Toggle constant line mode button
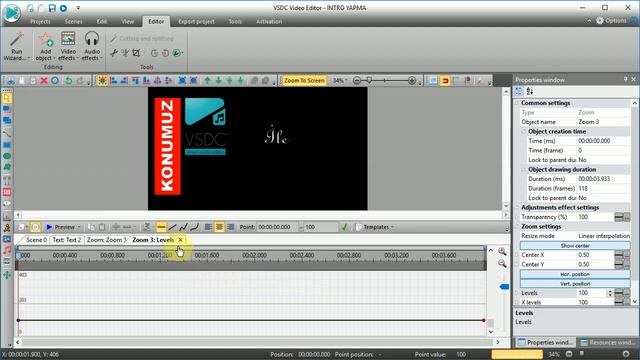 point(161,227)
